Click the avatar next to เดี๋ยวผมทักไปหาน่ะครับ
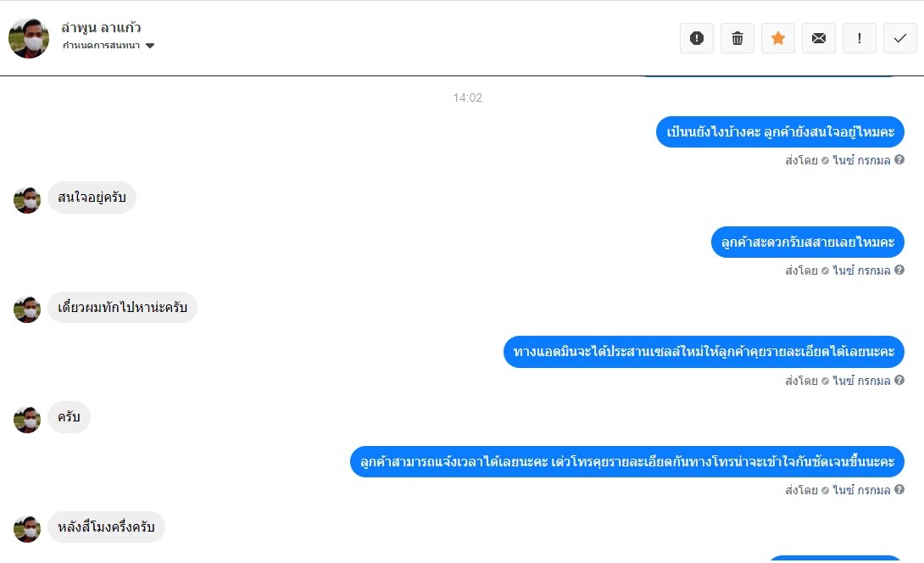Viewport: 924px width, 563px height. click(27, 309)
